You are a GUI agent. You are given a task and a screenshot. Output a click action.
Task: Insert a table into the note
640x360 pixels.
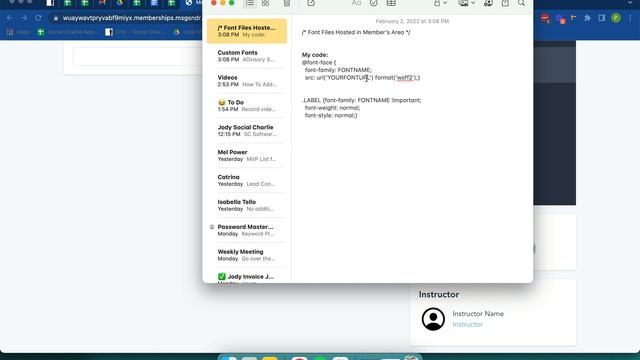(x=391, y=3)
